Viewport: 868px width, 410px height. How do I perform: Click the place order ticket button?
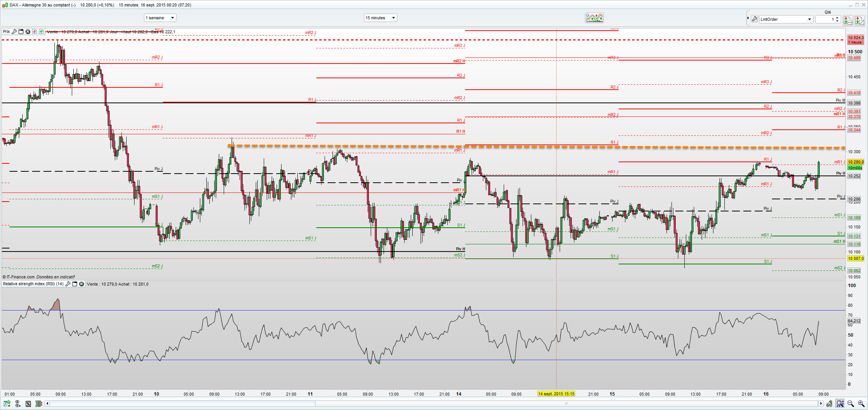848,20
